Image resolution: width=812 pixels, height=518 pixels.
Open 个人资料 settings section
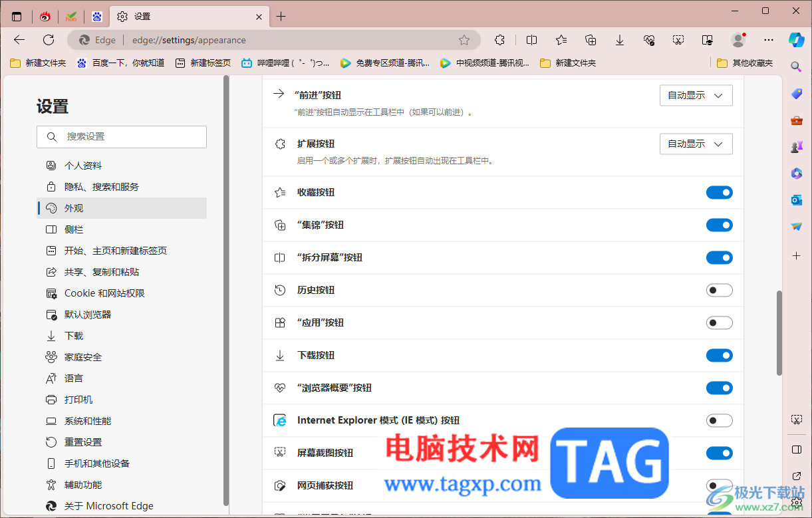pyautogui.click(x=122, y=166)
